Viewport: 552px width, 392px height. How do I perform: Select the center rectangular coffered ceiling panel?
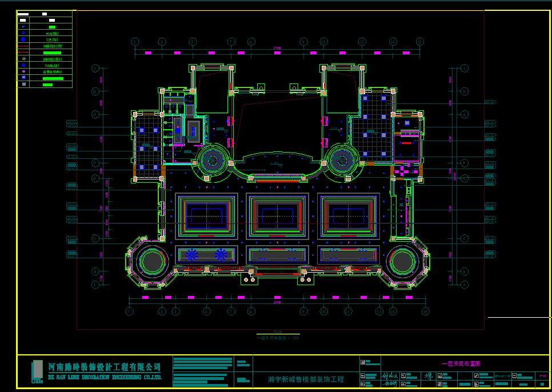[x=277, y=216]
